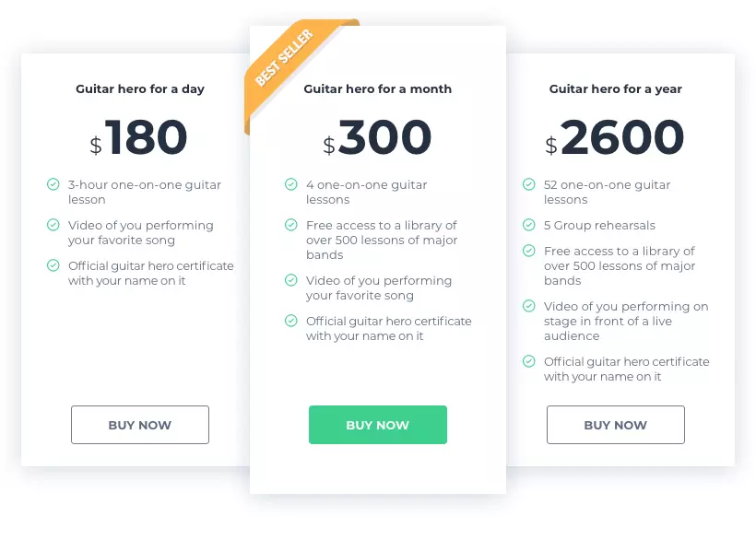Click Buy Now for the year plan
The image size is (756, 540).
615,425
